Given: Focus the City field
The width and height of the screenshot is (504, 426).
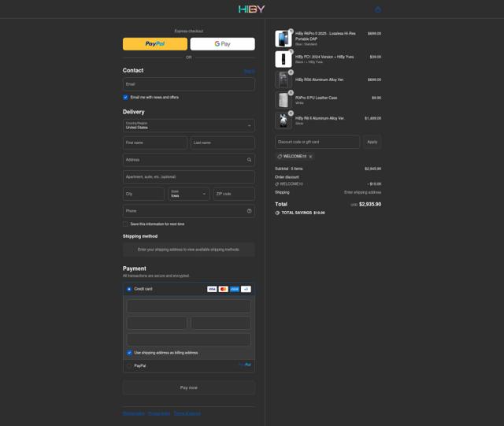Looking at the screenshot, I should pyautogui.click(x=143, y=194).
